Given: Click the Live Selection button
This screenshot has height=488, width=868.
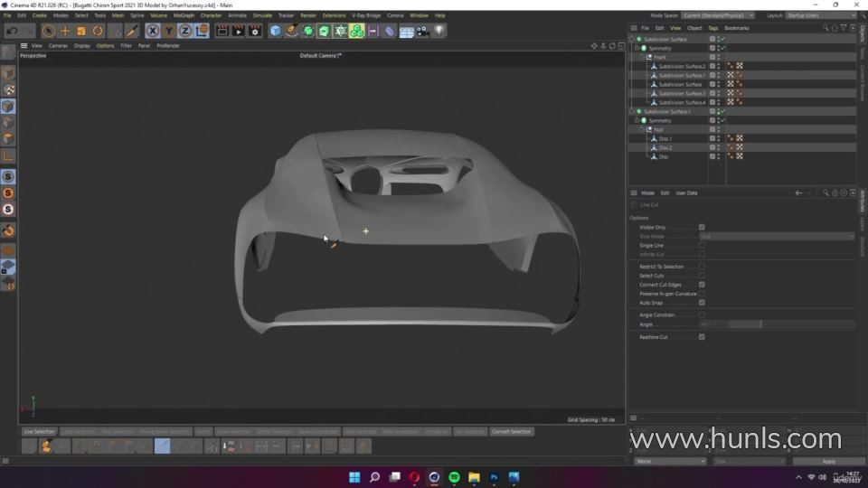Looking at the screenshot, I should coord(39,432).
